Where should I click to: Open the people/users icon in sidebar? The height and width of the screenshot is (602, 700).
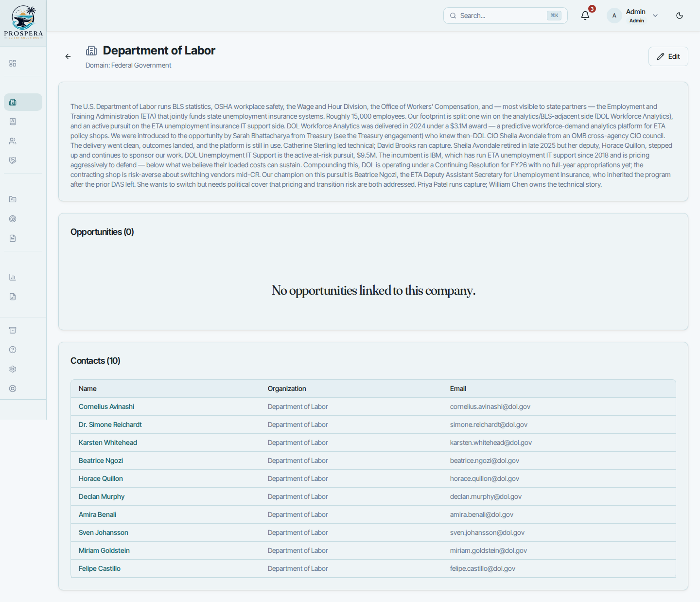tap(13, 141)
